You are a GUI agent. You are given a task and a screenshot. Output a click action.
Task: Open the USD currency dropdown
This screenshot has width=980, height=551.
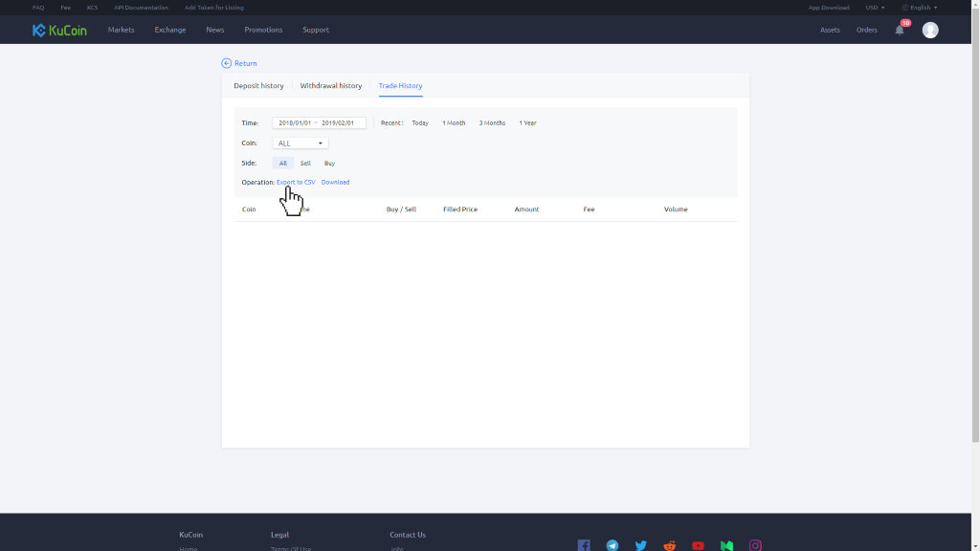pyautogui.click(x=875, y=8)
